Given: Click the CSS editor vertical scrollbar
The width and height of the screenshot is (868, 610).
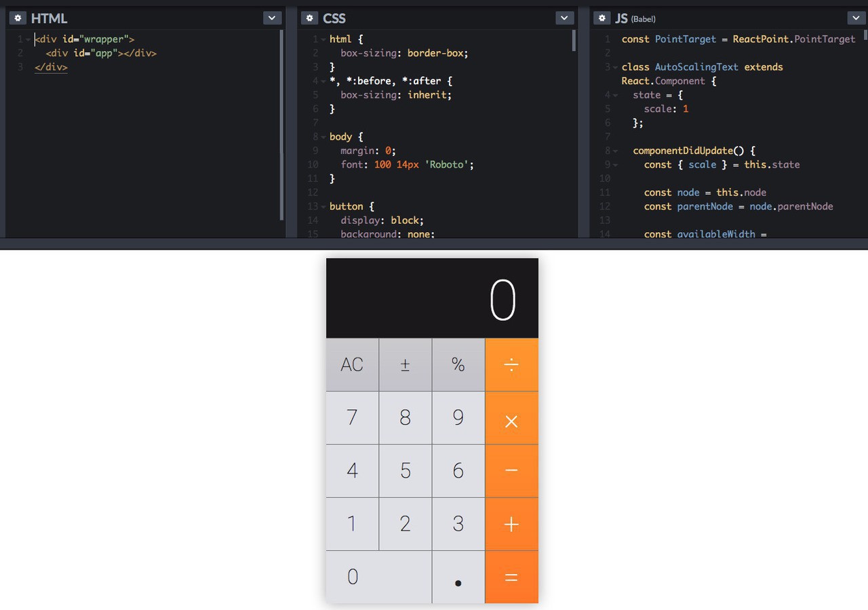Looking at the screenshot, I should tap(574, 41).
